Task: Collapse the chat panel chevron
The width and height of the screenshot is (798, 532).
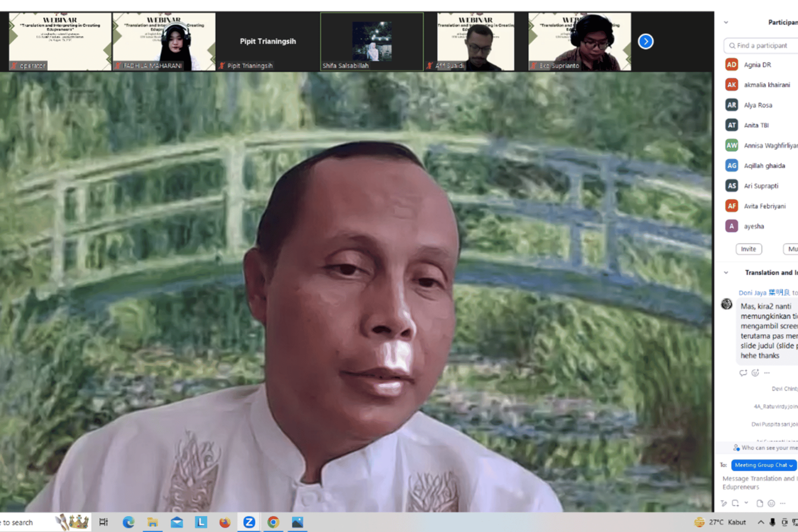Action: (726, 273)
